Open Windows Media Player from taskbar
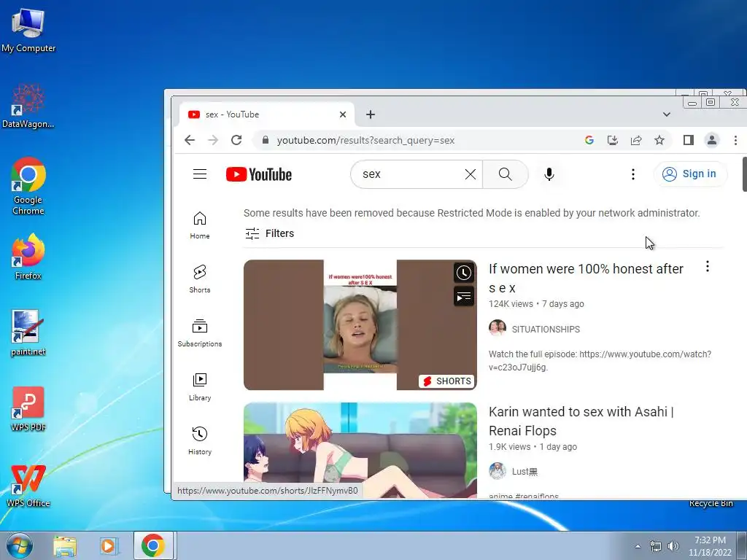747x560 pixels. tap(109, 545)
